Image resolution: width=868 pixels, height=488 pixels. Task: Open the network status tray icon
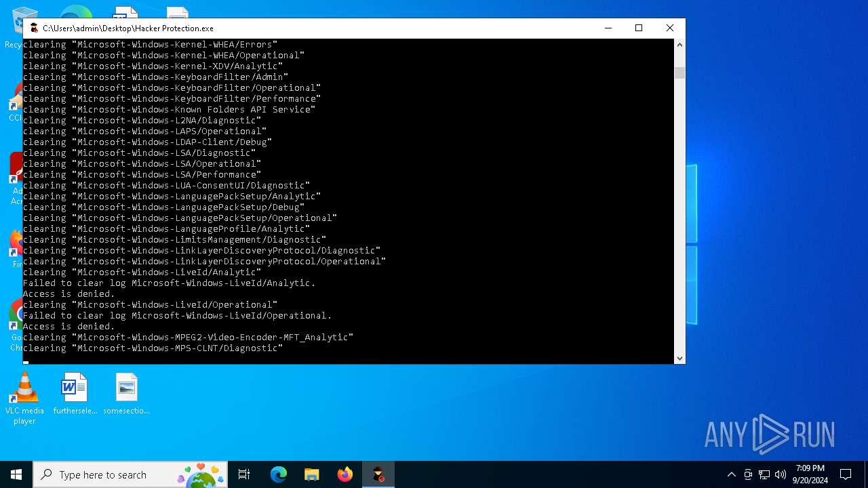[764, 474]
